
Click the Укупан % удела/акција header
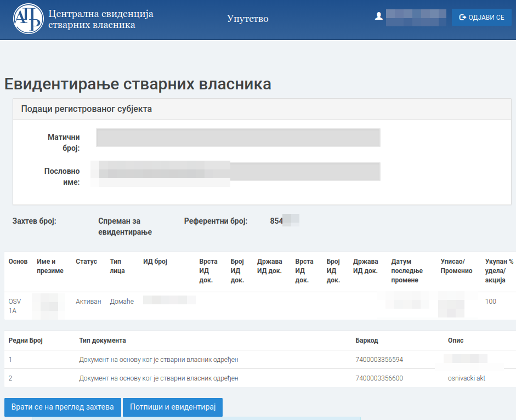coord(499,271)
